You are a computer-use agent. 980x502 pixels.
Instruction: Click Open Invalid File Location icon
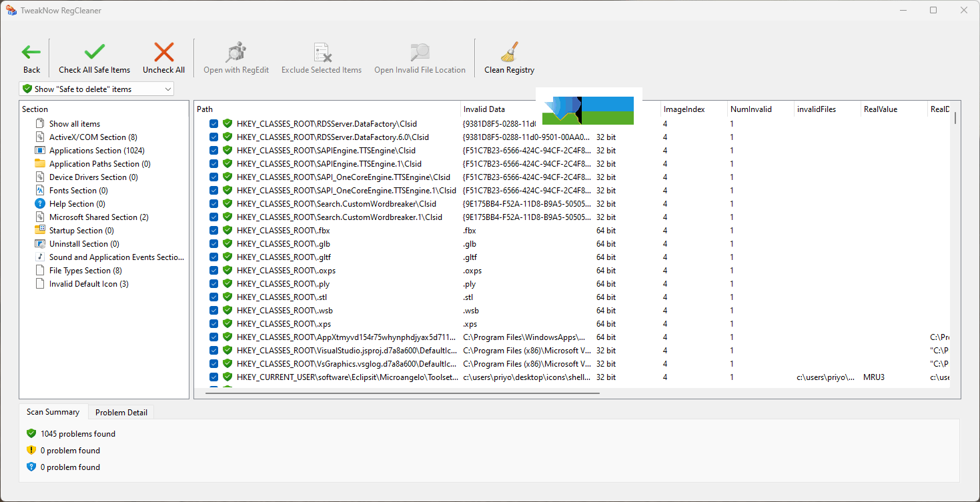click(x=420, y=52)
